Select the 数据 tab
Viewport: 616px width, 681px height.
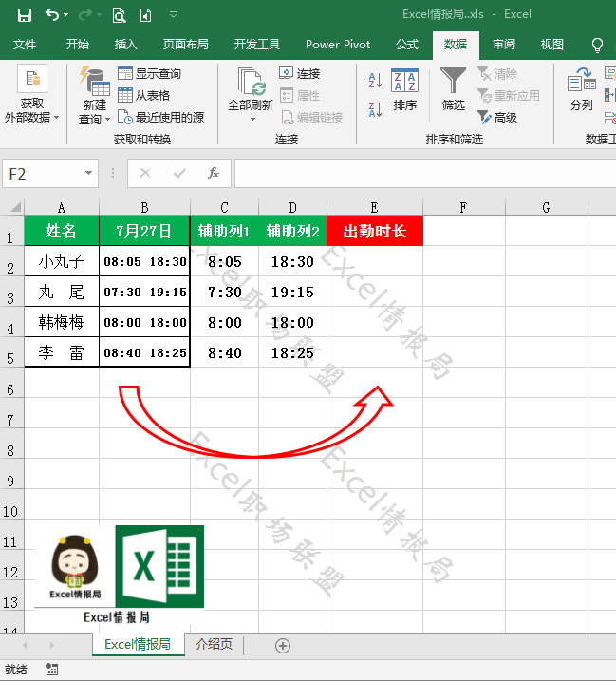[456, 45]
